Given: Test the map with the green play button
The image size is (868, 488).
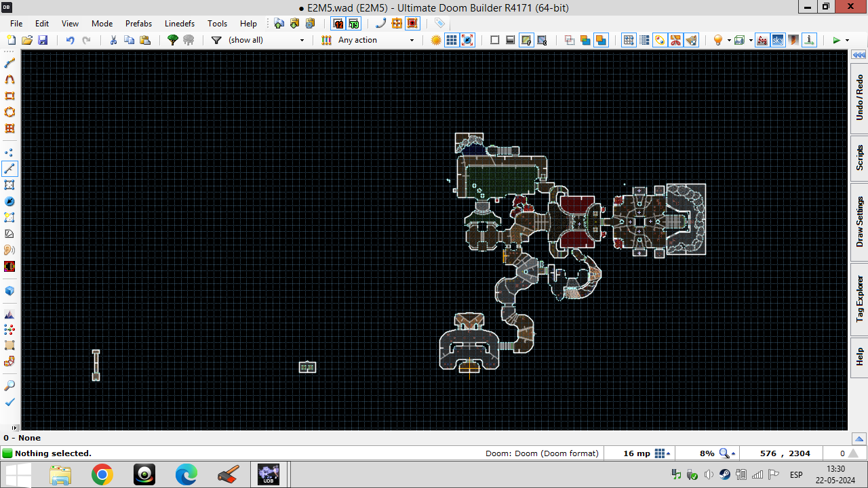Looking at the screenshot, I should click(x=837, y=41).
